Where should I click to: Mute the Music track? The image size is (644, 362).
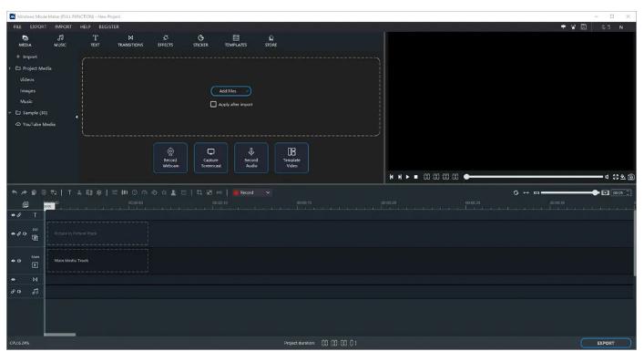pyautogui.click(x=19, y=291)
